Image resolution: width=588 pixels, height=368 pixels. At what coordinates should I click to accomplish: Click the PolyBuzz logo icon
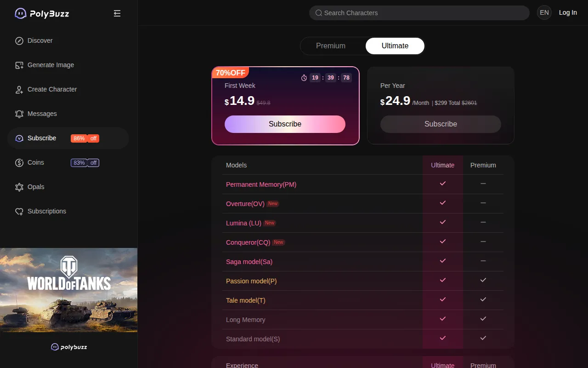20,13
